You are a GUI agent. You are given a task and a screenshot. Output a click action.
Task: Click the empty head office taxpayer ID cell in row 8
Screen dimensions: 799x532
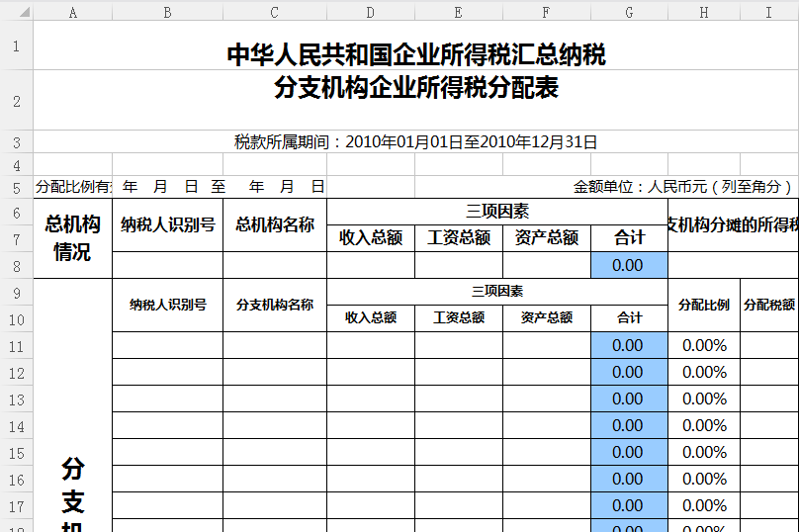click(x=167, y=265)
